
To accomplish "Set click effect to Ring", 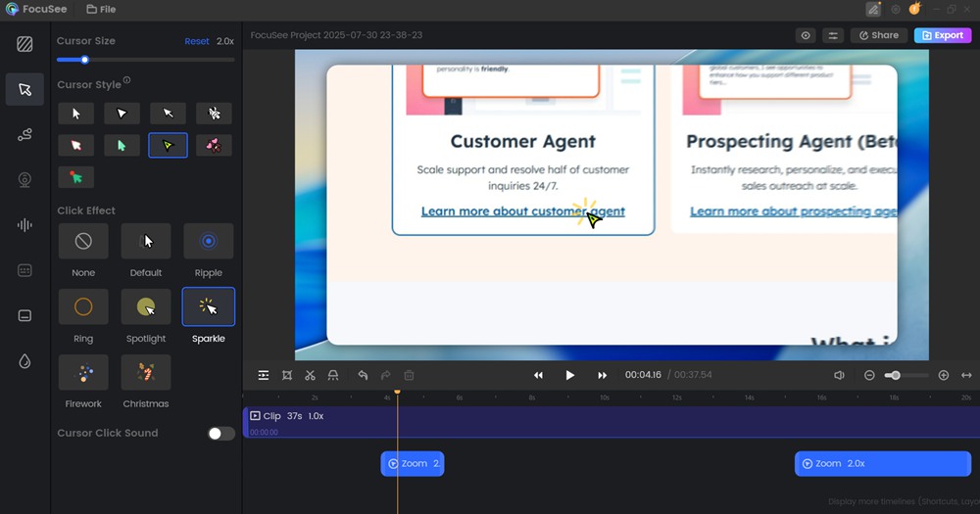I will 83,306.
